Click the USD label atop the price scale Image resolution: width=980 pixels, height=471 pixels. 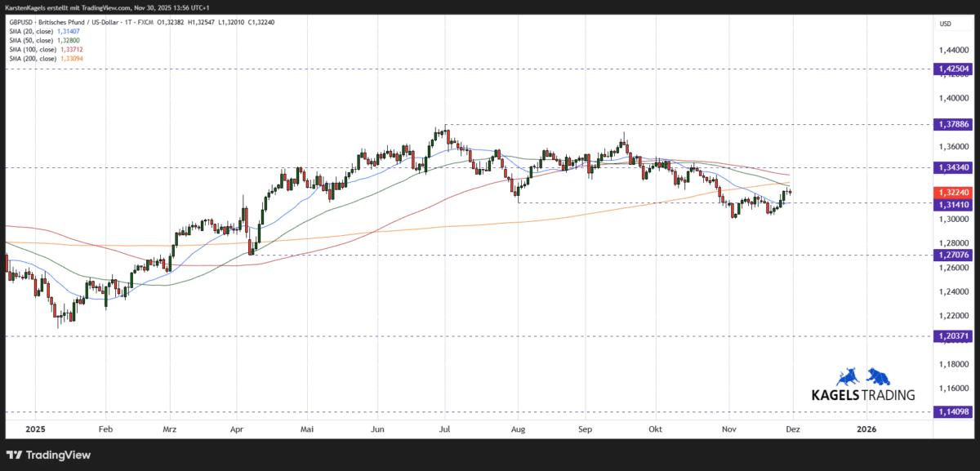(x=944, y=24)
